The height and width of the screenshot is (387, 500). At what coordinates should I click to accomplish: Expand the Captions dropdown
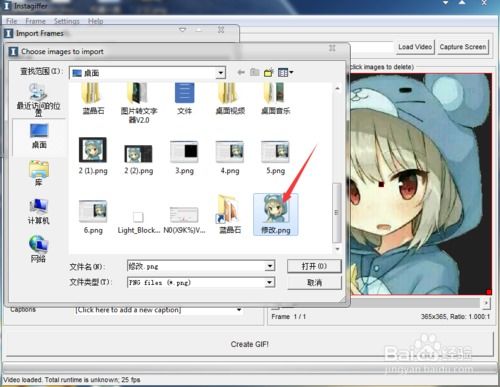coord(239,310)
